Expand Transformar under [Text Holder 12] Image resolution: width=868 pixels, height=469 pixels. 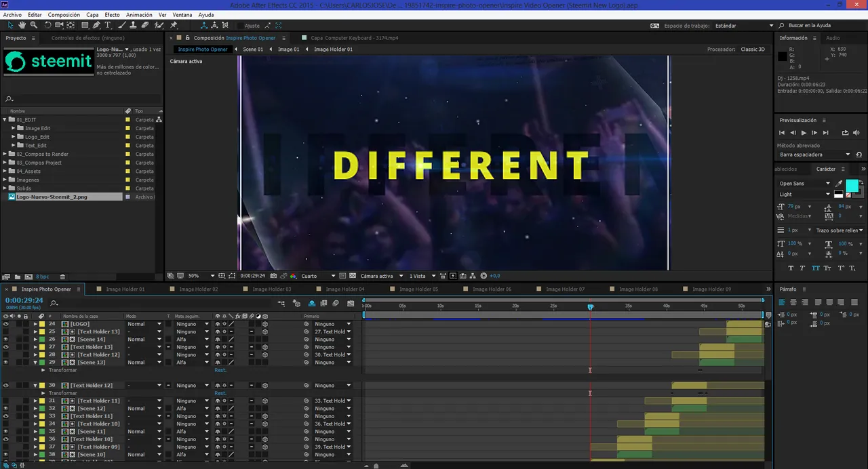[x=43, y=393]
